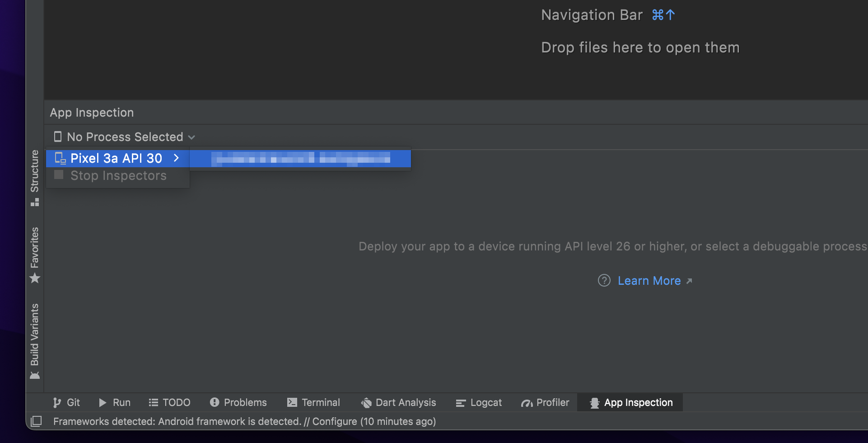Open the Terminal tool window icon
This screenshot has height=443, width=868.
pos(292,402)
